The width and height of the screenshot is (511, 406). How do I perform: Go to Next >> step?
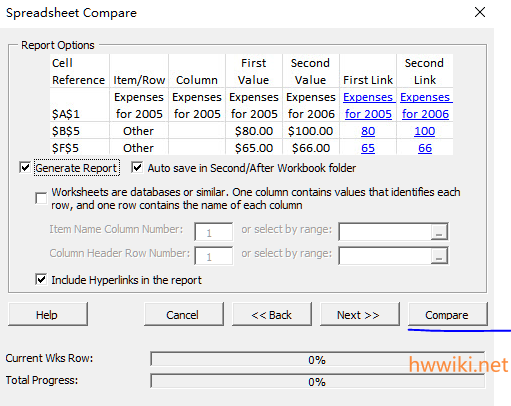pos(359,314)
